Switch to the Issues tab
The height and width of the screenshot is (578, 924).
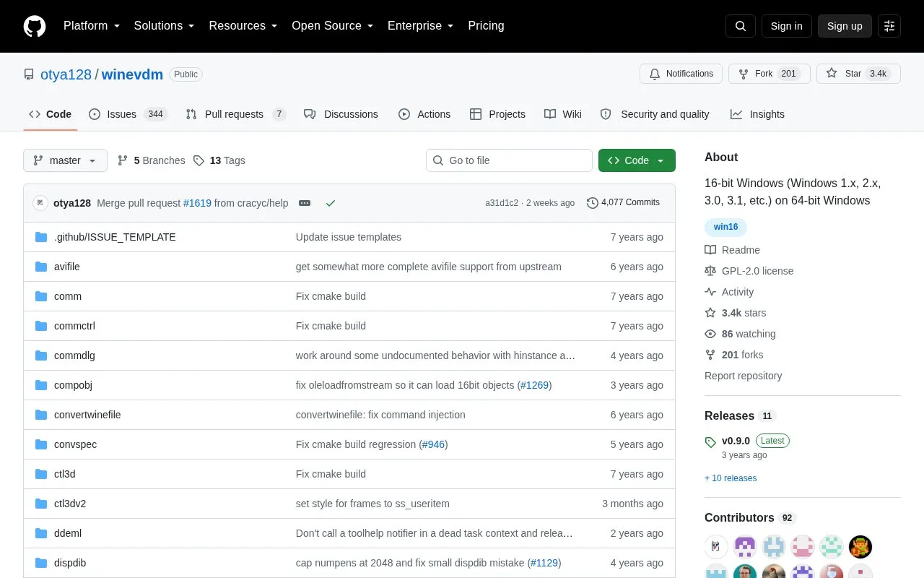pos(128,114)
